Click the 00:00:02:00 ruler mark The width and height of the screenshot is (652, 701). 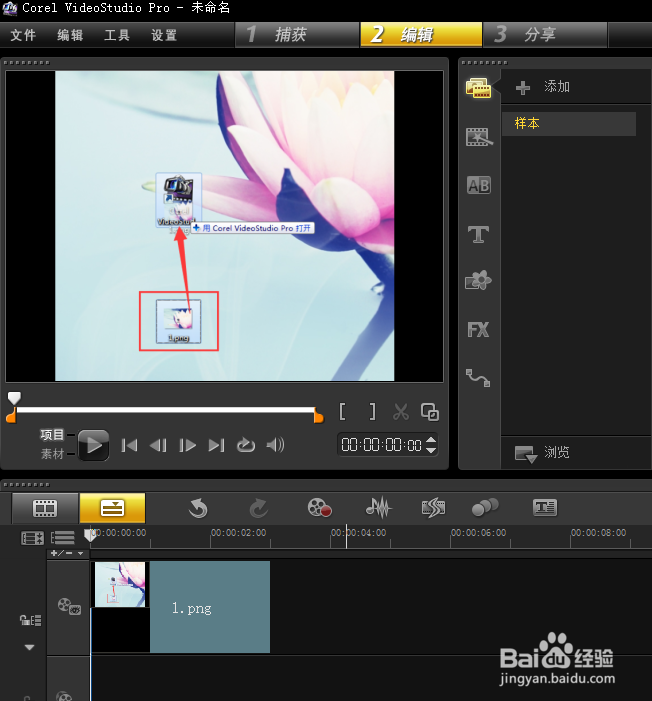tap(238, 533)
